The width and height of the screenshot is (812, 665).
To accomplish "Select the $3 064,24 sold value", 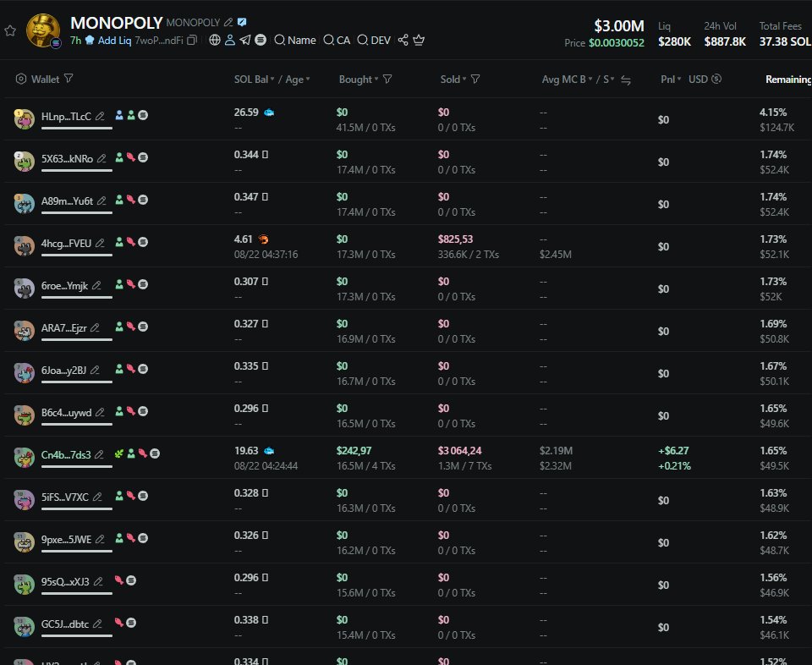I will 459,451.
